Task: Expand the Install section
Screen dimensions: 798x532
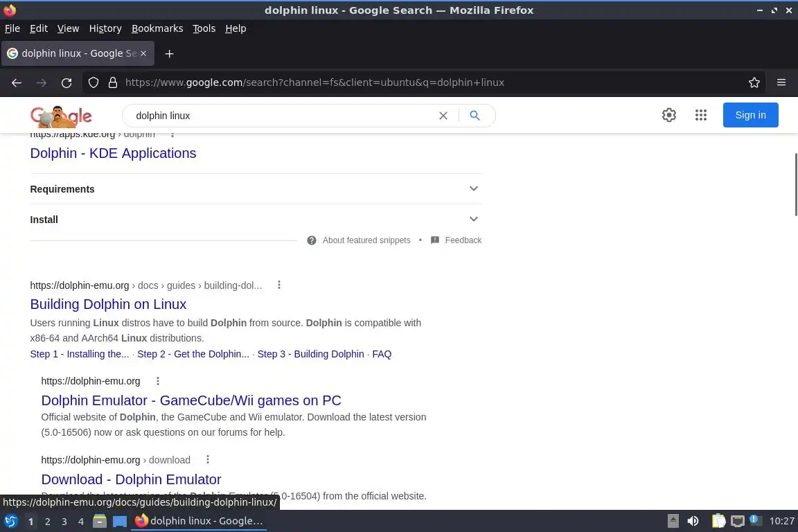Action: click(x=256, y=220)
